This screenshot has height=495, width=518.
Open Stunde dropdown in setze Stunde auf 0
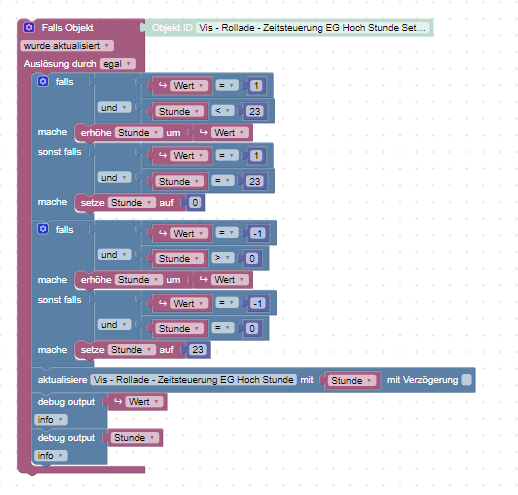[x=132, y=202]
